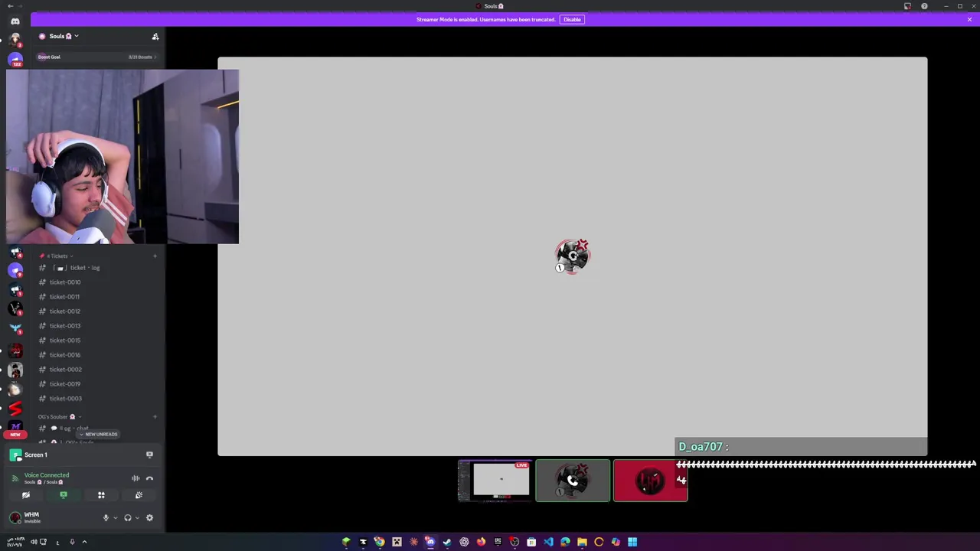Open server with red S icon
The height and width of the screenshot is (551, 980).
click(x=15, y=409)
